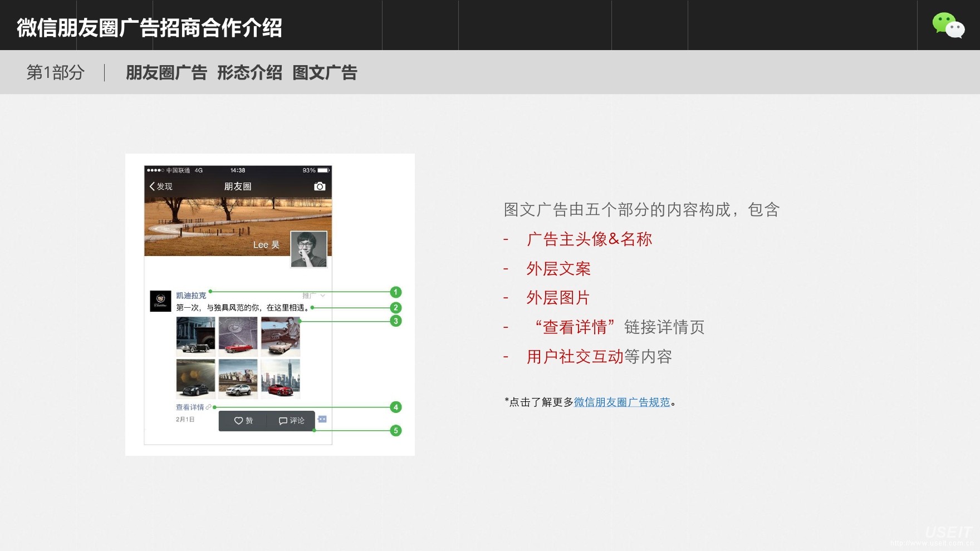Click the green callout marker number 5

pyautogui.click(x=395, y=430)
